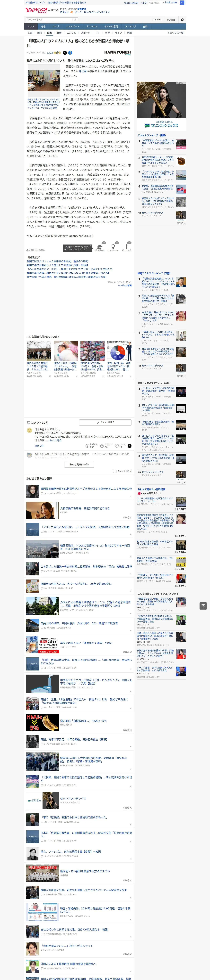Toggle the コメント非表示 checkbox
This screenshot has width=210, height=980.
(115, 471)
